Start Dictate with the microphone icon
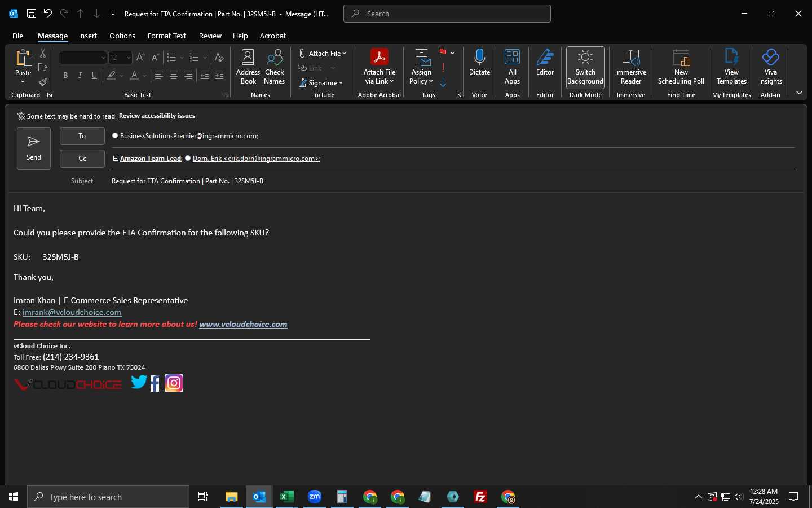812x508 pixels. (x=479, y=62)
